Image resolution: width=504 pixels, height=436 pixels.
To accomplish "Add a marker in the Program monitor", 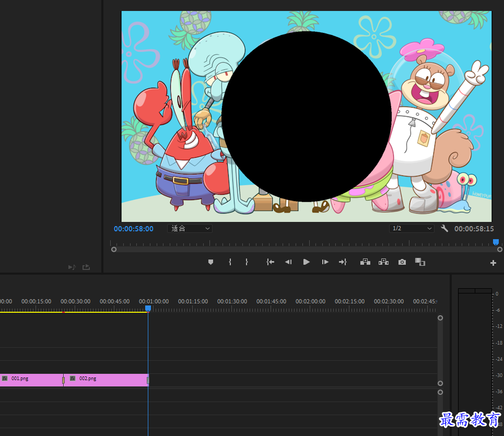I will point(210,262).
